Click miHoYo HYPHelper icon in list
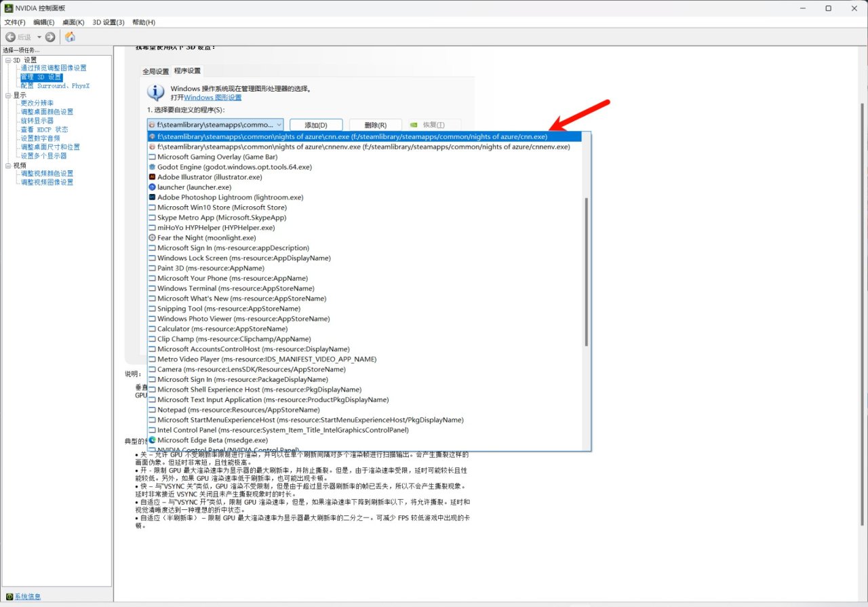The height and width of the screenshot is (607, 868). (152, 228)
